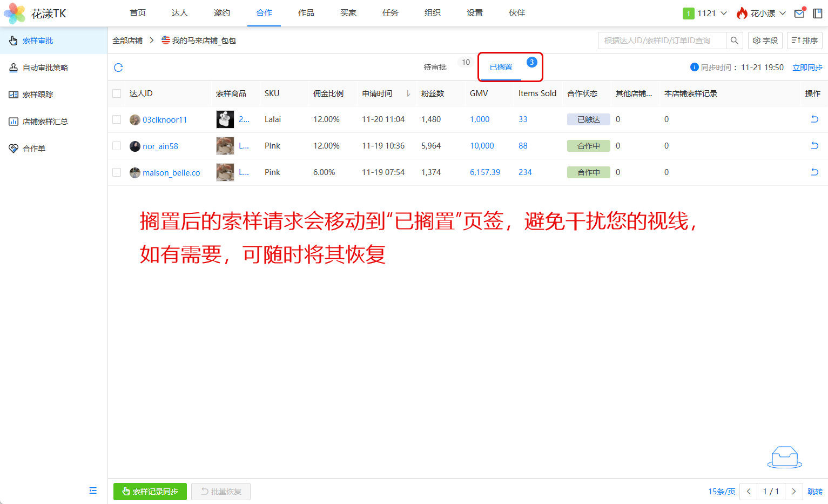The height and width of the screenshot is (504, 828).
Task: Click the green 索样记录同步 button
Action: tap(150, 492)
